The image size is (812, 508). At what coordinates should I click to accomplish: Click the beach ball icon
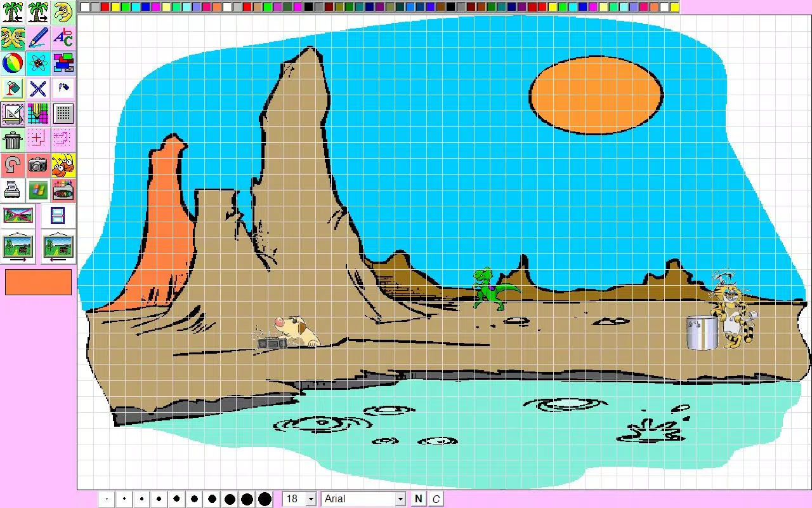(x=13, y=63)
